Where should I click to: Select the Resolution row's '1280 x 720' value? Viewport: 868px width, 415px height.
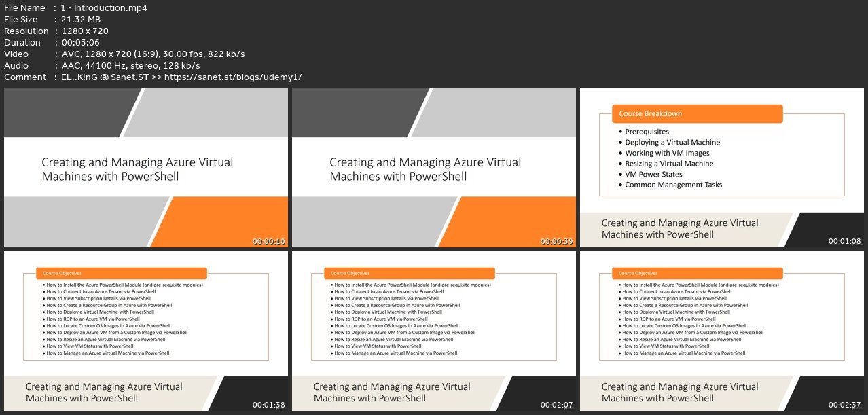point(85,31)
